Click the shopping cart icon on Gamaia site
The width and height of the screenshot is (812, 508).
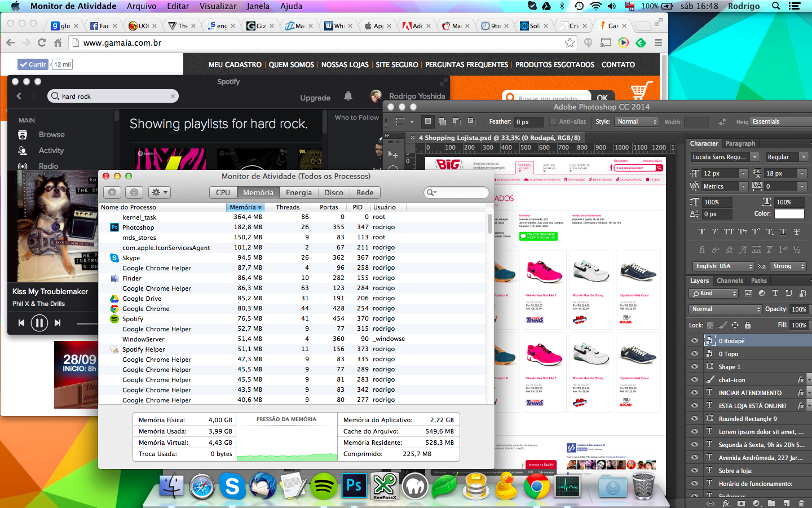point(641,90)
